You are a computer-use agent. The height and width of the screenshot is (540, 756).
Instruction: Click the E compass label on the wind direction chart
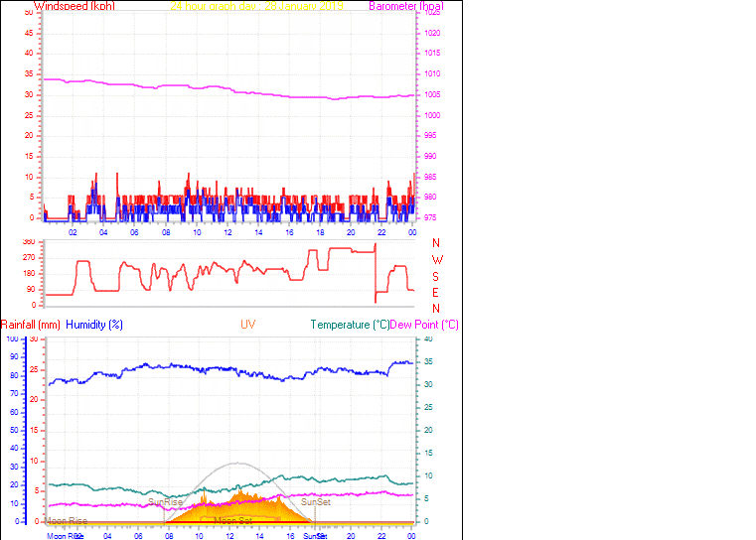[x=435, y=293]
